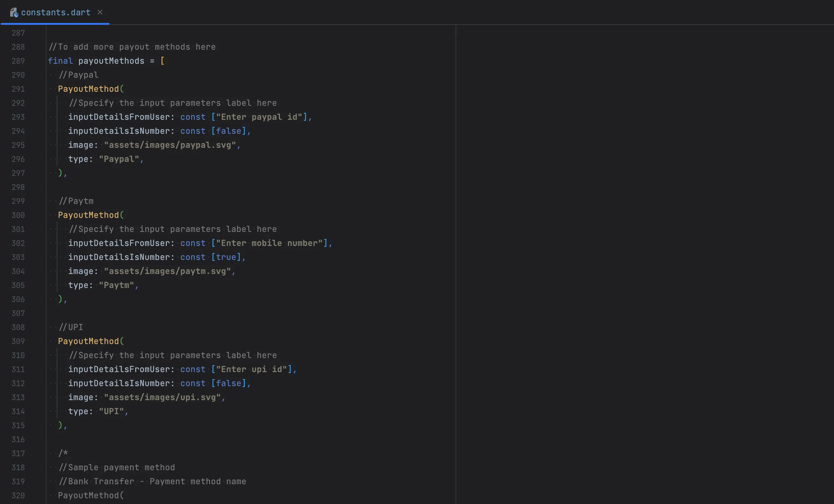Image resolution: width=834 pixels, height=504 pixels.
Task: Click the closing parenthesis on line 306
Action: (60, 299)
